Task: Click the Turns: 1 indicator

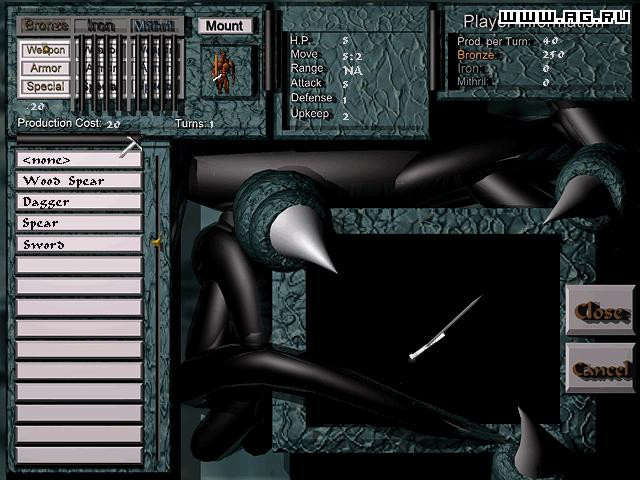Action: [x=194, y=123]
